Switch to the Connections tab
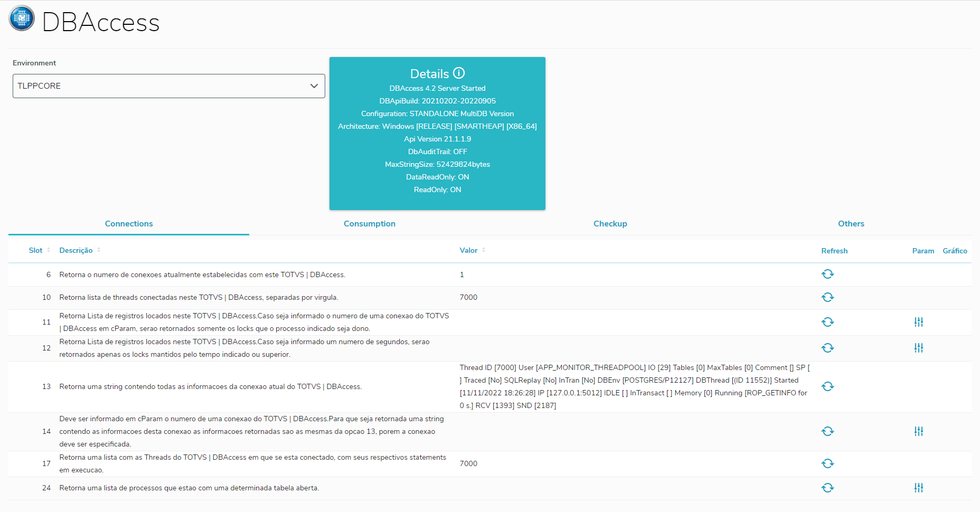 pyautogui.click(x=129, y=224)
